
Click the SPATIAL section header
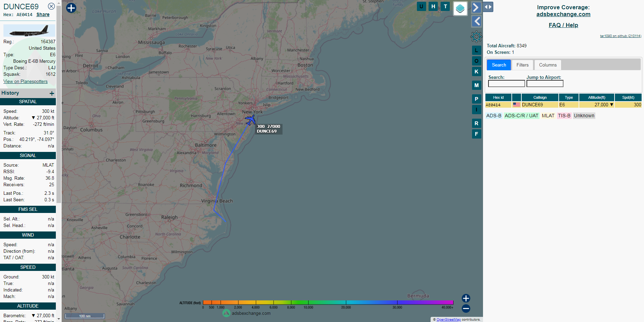28,102
